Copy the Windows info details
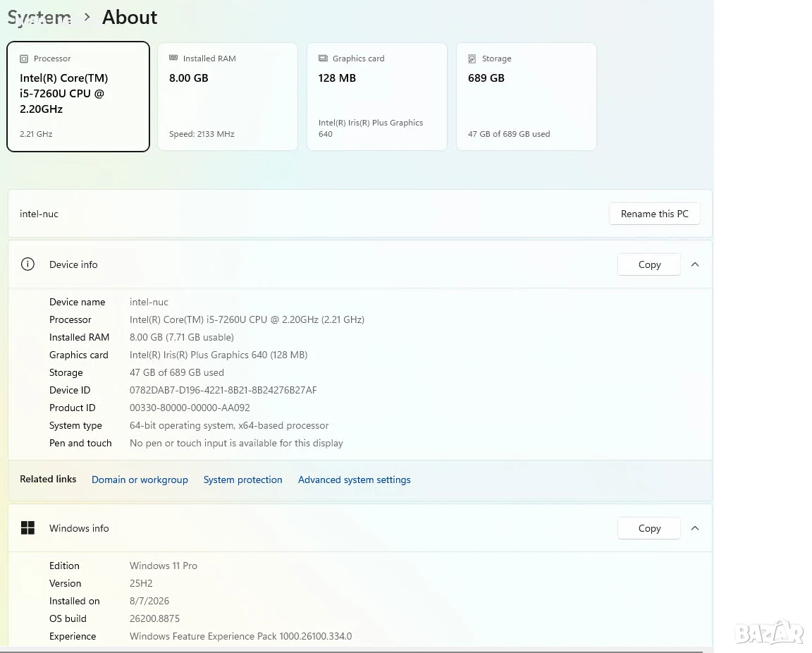812x653 pixels. coord(649,528)
